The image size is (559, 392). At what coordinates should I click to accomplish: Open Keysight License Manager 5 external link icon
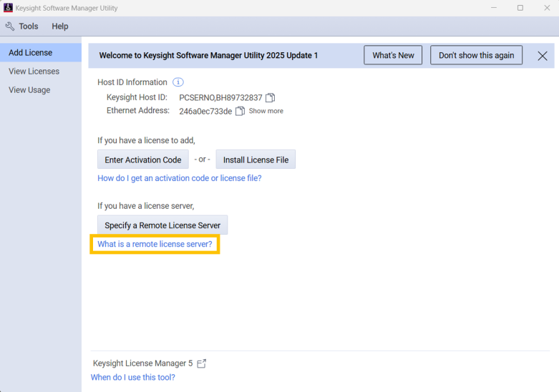[x=201, y=363]
